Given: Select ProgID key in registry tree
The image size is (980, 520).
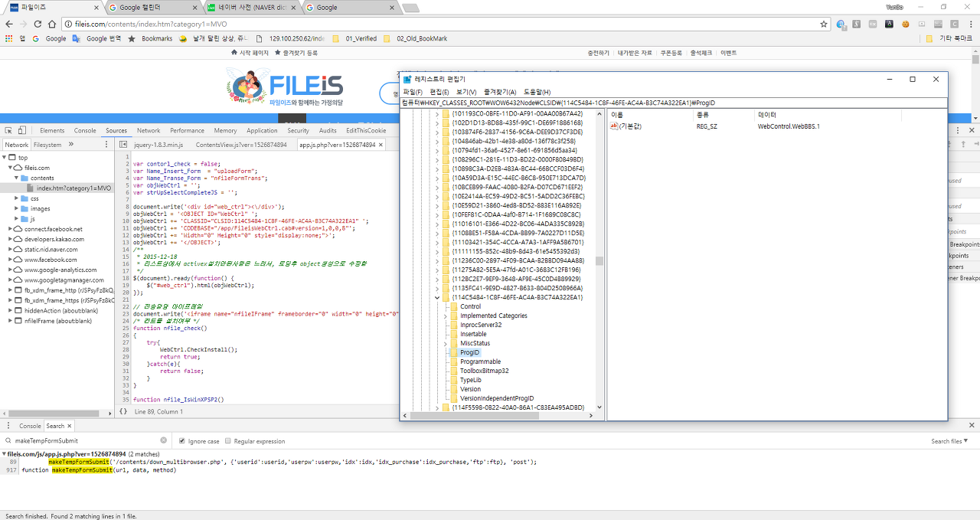Looking at the screenshot, I should tap(469, 352).
